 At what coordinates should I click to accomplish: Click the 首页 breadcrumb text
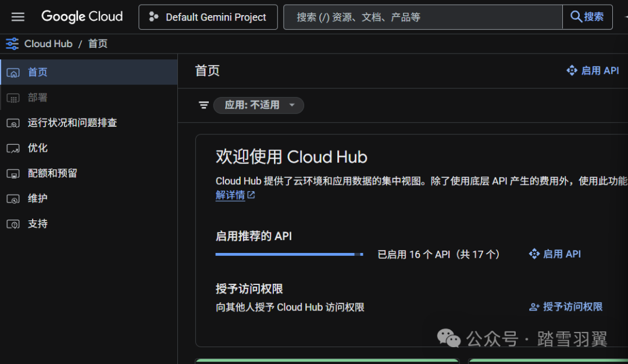[x=98, y=44]
